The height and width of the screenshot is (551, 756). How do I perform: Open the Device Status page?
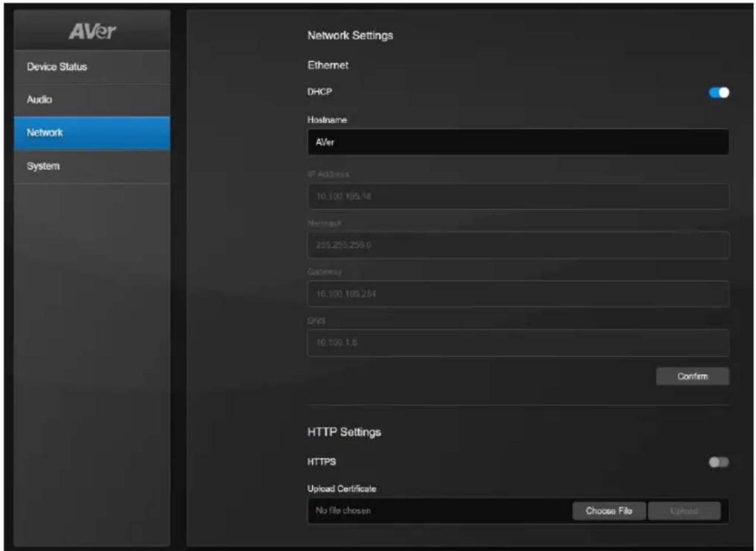pos(92,67)
